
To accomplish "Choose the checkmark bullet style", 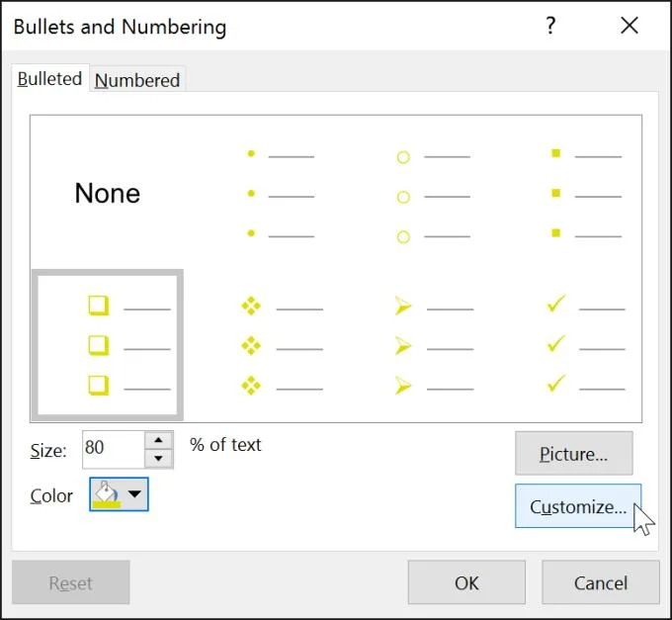I will tap(565, 345).
